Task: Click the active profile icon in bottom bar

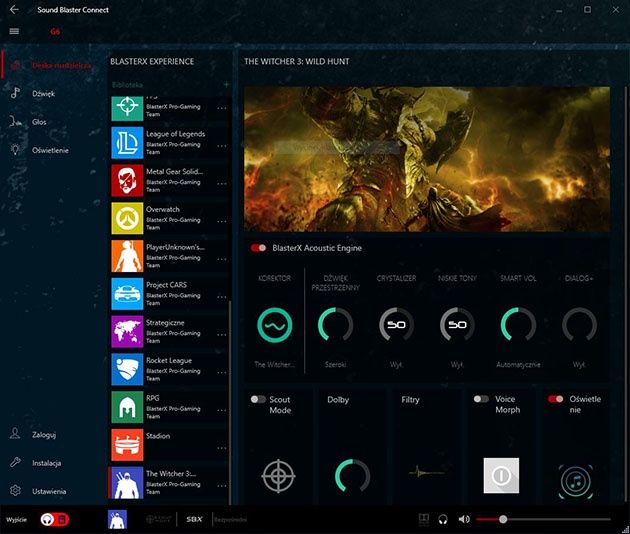Action: (x=117, y=520)
